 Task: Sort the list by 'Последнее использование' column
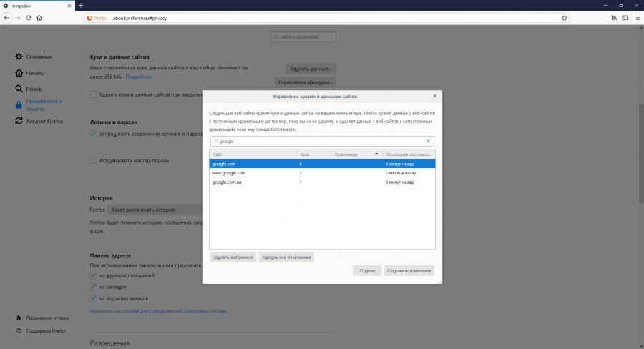tap(408, 154)
